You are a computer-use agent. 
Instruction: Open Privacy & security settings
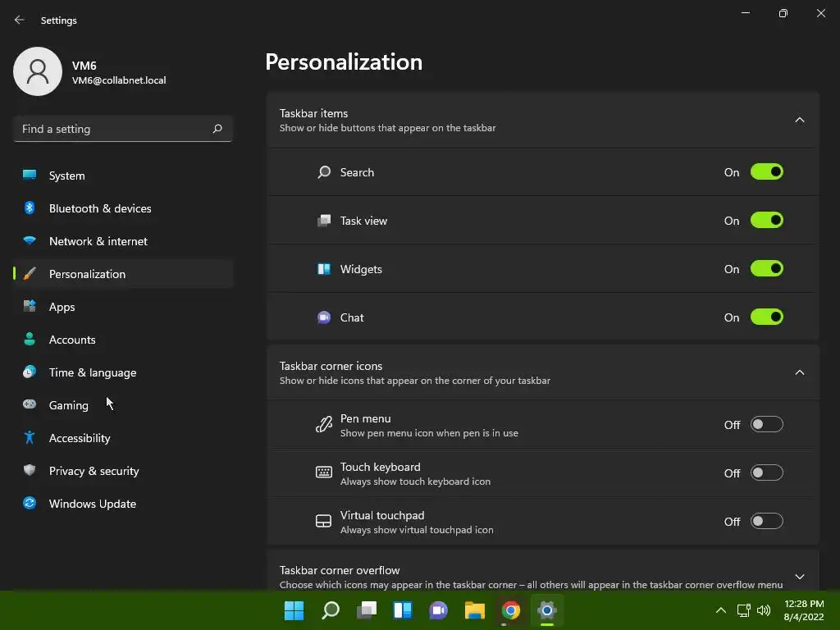tap(123, 471)
